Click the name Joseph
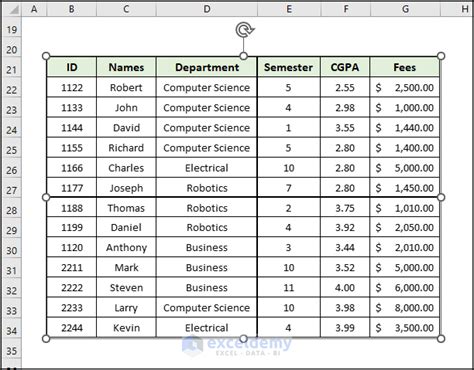474x370 pixels. click(x=126, y=188)
